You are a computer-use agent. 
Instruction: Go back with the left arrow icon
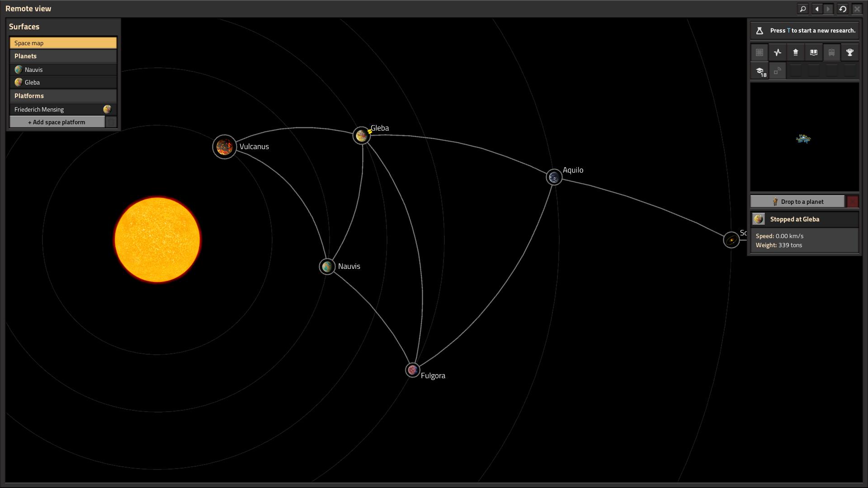point(817,9)
